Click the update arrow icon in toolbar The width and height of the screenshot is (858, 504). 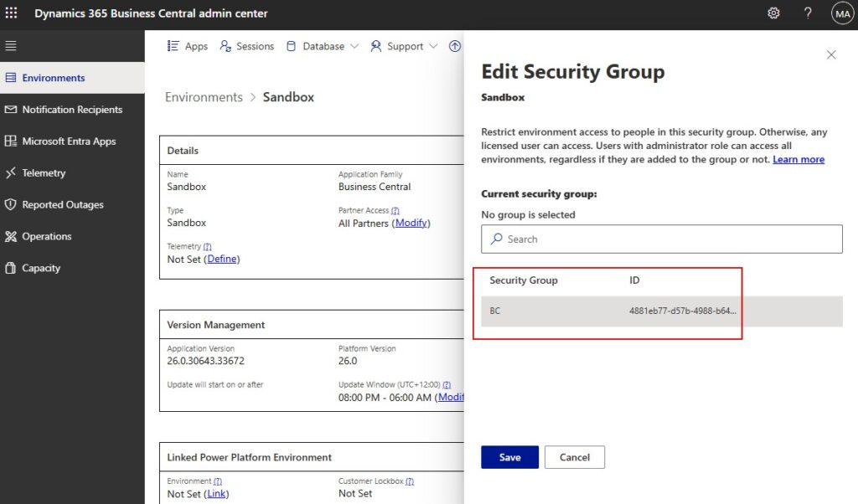455,46
